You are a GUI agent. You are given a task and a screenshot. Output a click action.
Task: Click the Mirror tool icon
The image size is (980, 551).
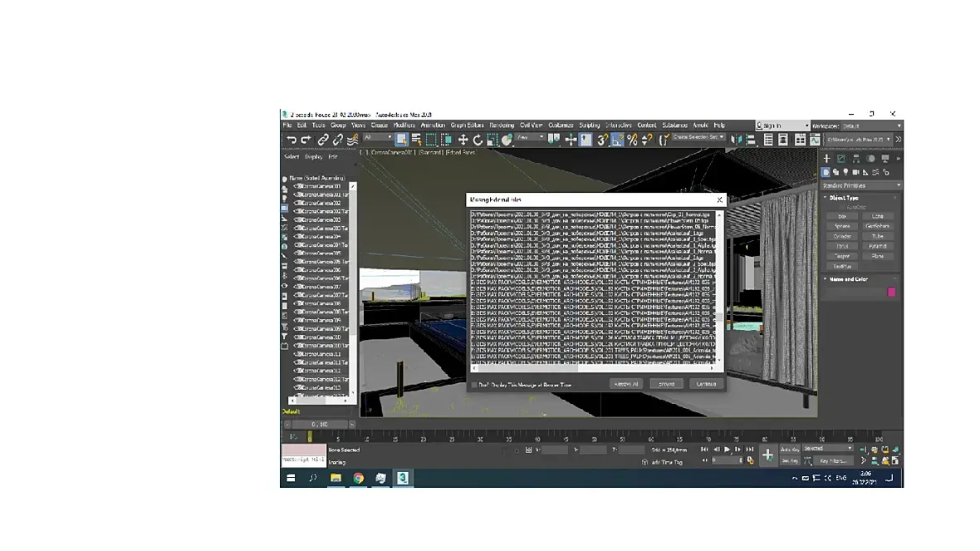point(737,140)
